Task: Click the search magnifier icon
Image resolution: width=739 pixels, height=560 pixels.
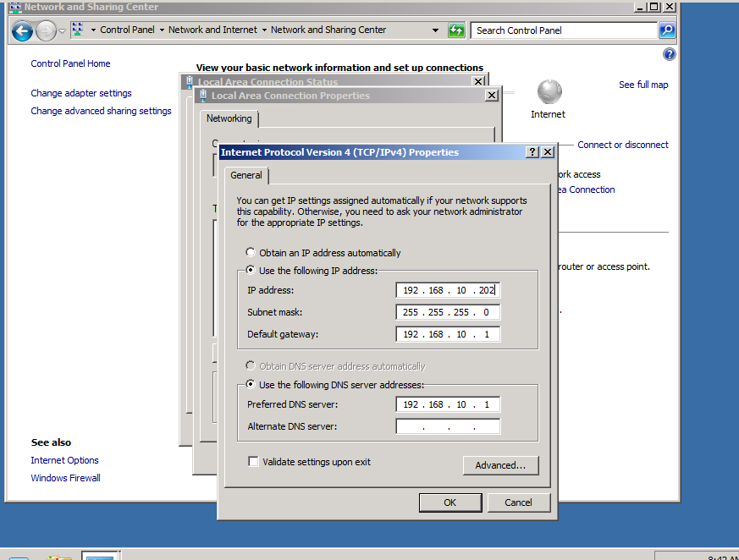Action: (667, 30)
